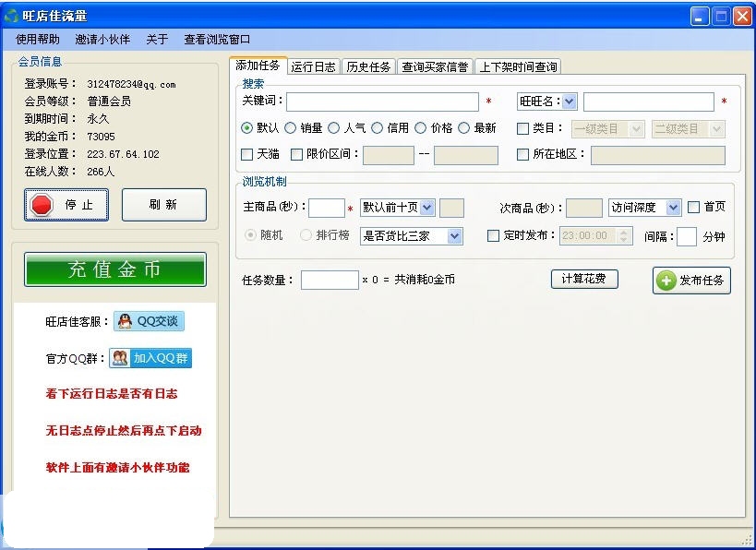756x550 pixels.
Task: Enable the 天猫 checkbox
Action: coord(246,154)
